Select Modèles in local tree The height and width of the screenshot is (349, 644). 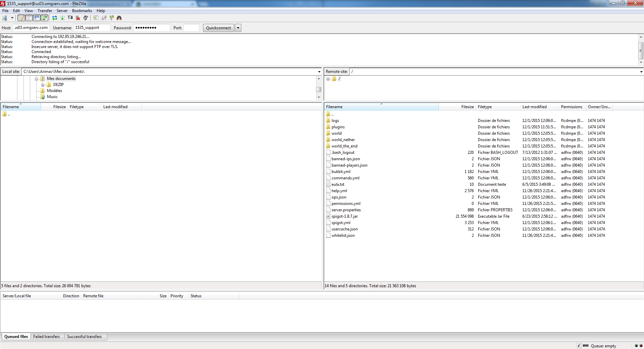(54, 91)
